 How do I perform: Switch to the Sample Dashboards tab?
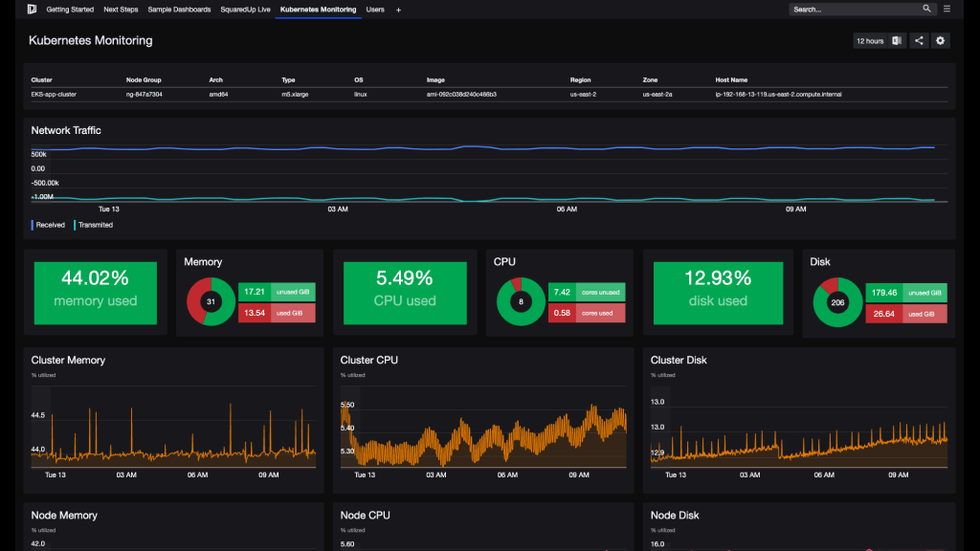pyautogui.click(x=179, y=10)
